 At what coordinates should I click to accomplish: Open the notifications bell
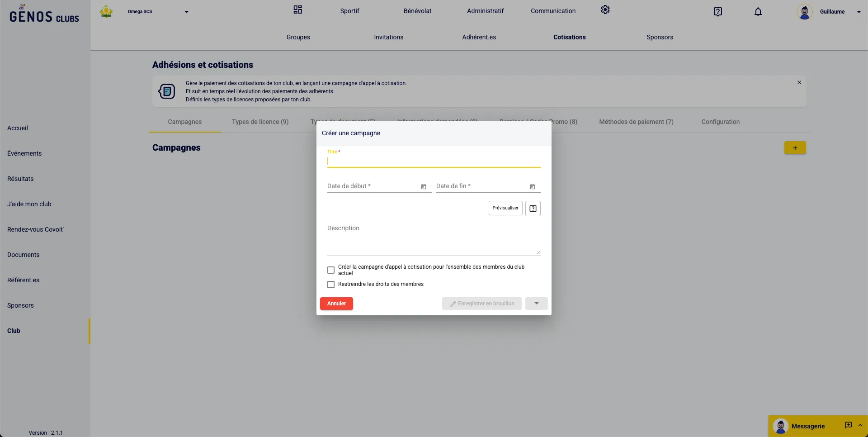pos(758,12)
